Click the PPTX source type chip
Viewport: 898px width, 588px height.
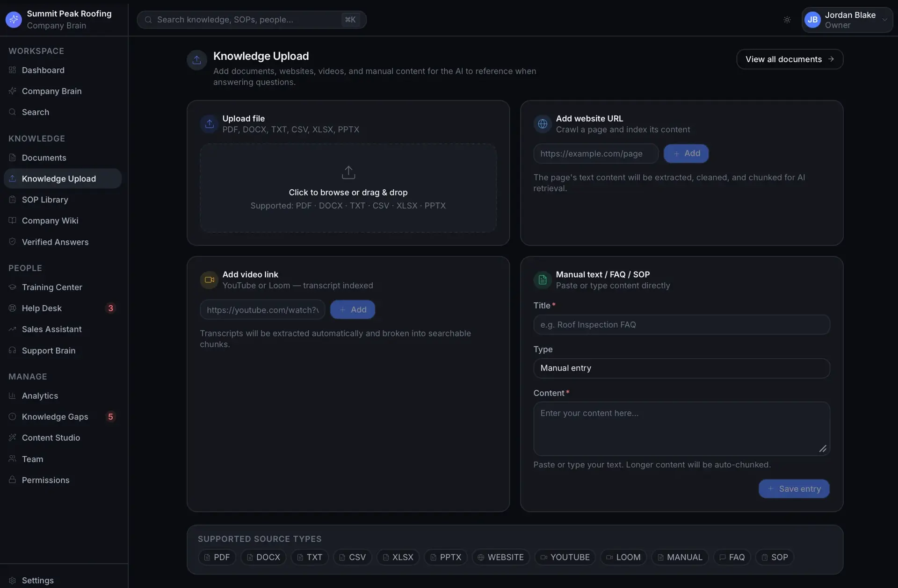coord(445,557)
